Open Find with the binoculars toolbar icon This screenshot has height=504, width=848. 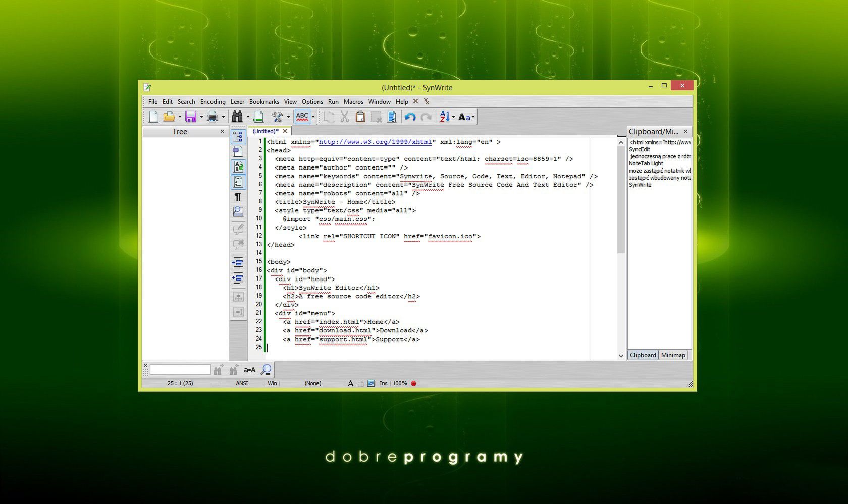pyautogui.click(x=237, y=117)
